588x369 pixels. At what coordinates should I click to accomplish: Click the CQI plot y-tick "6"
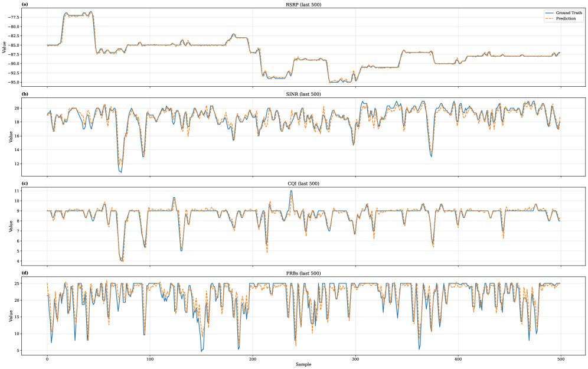point(18,241)
